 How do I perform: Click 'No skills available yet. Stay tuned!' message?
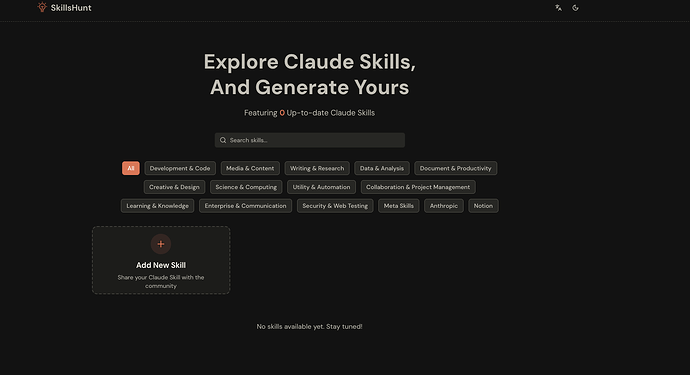coord(309,327)
